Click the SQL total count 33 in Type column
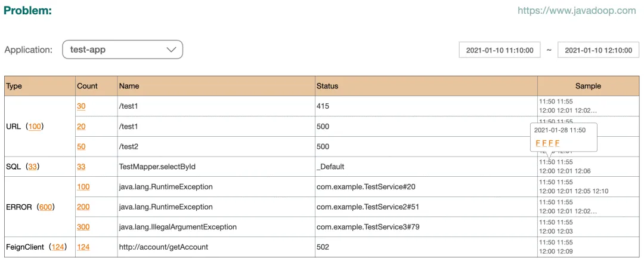The height and width of the screenshot is (264, 644). coord(33,167)
